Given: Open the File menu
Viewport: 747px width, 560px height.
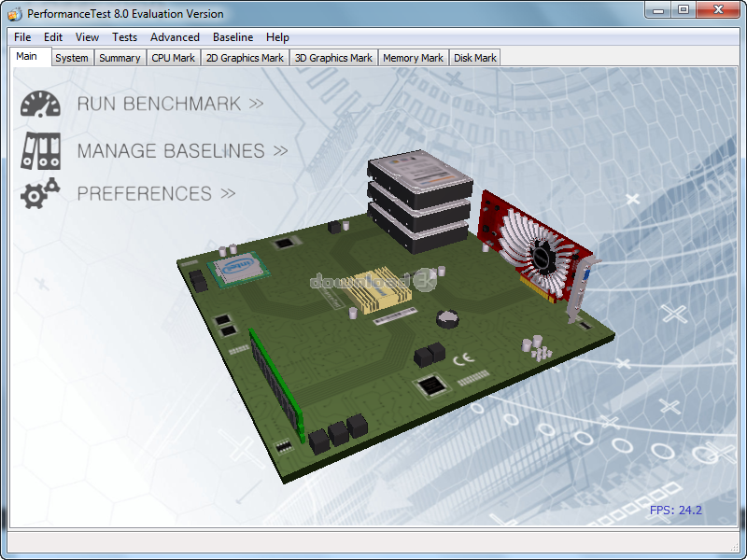Looking at the screenshot, I should (x=22, y=37).
